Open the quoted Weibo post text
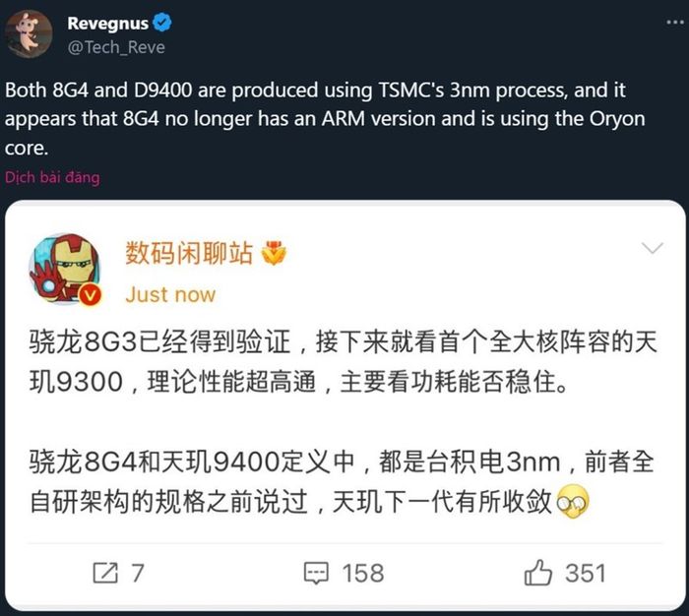Image resolution: width=689 pixels, height=616 pixels. point(343,421)
